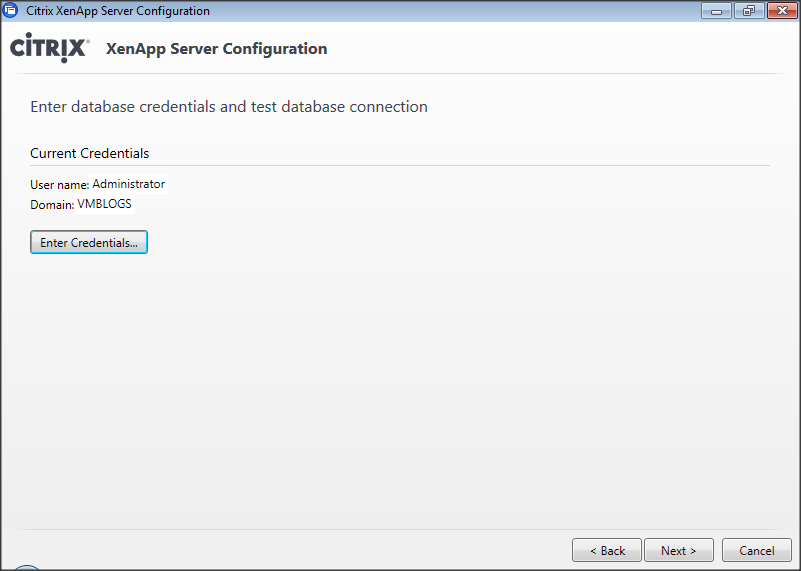Click the XenApp Server Configuration header title

(216, 49)
